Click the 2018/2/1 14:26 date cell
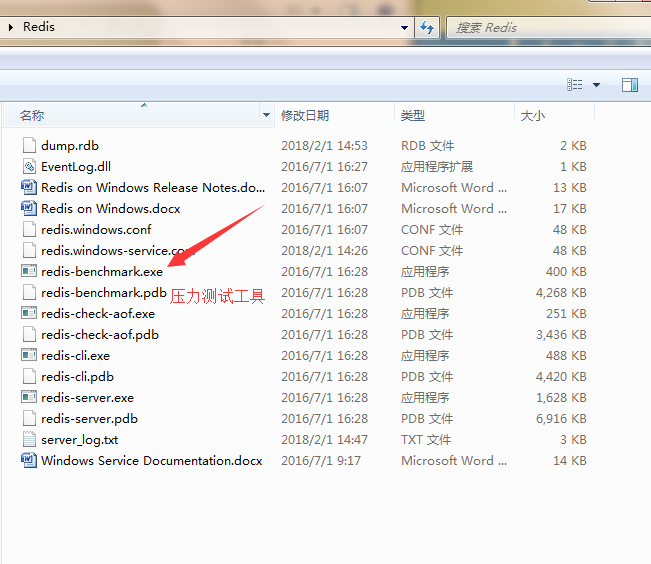Image resolution: width=651 pixels, height=564 pixels. (324, 251)
